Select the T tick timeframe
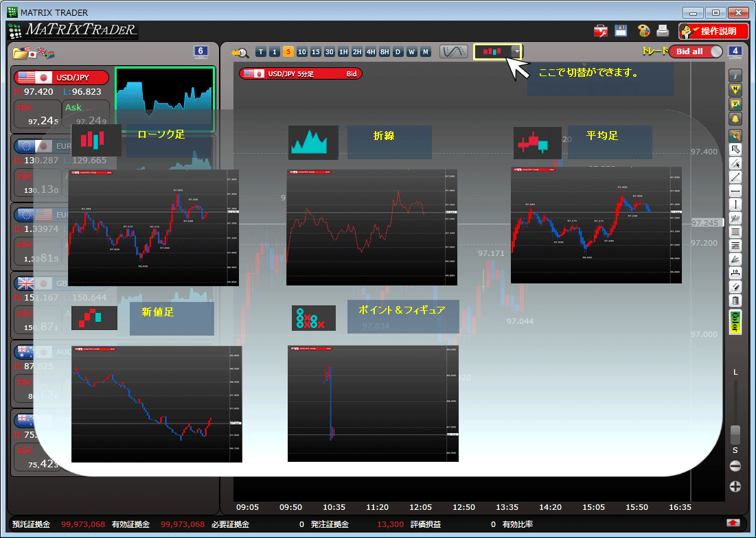 point(261,52)
